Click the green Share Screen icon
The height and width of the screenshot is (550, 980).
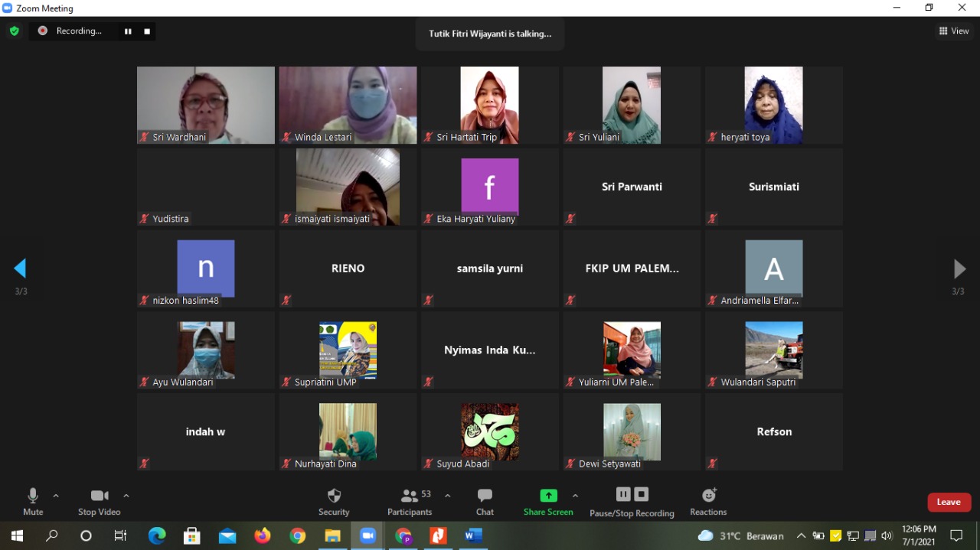(548, 496)
